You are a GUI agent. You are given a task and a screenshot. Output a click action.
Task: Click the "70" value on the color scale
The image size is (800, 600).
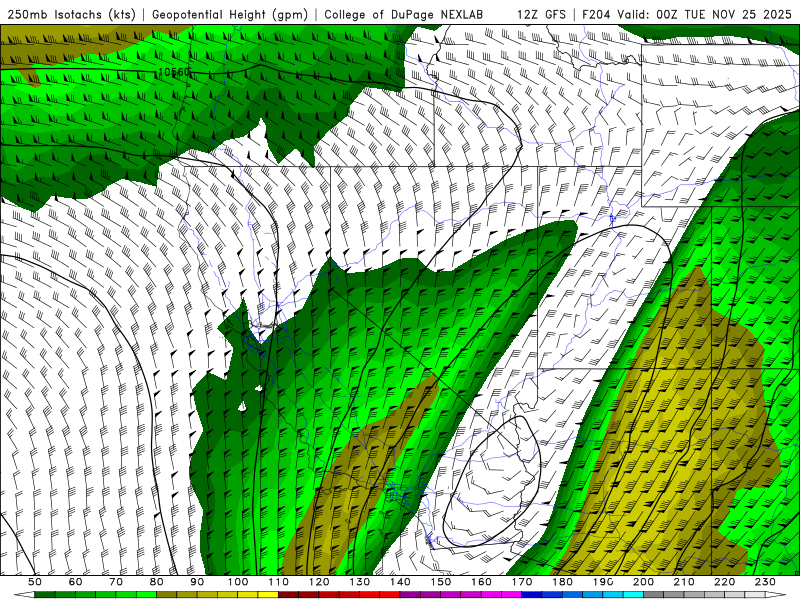[116, 582]
